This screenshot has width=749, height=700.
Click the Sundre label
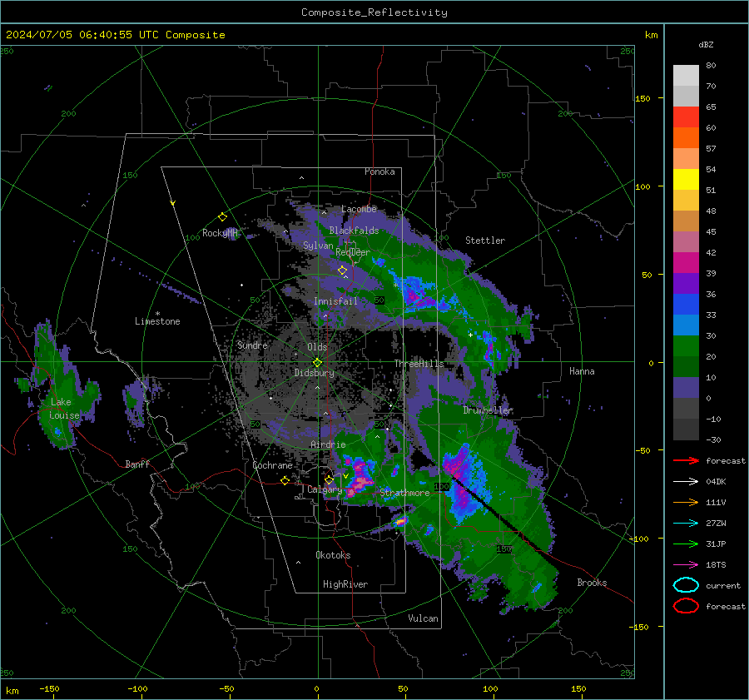[252, 345]
